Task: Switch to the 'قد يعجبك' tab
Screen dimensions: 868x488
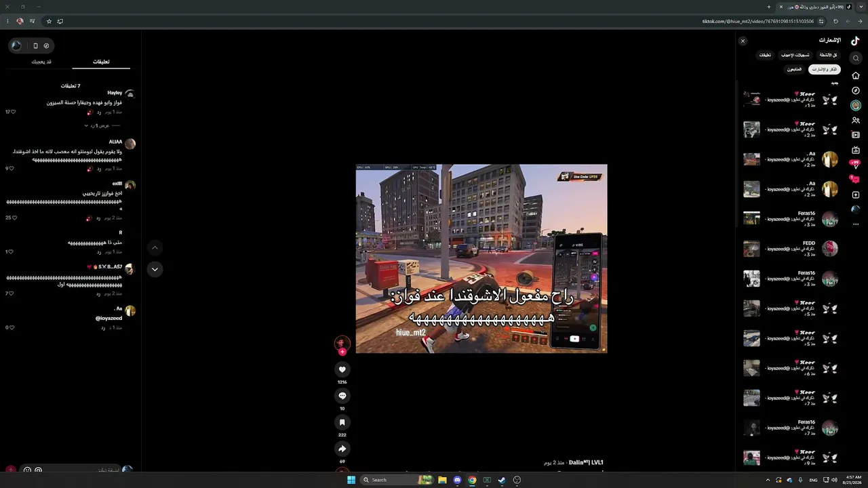Action: (41, 62)
